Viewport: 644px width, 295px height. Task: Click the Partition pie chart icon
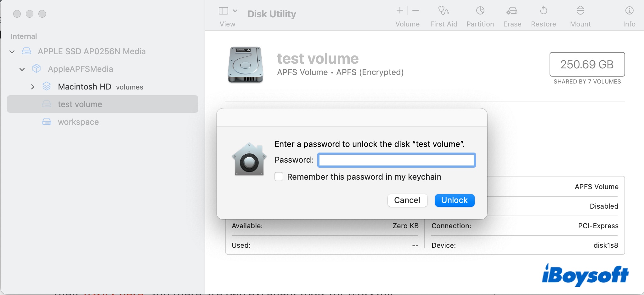point(480,11)
